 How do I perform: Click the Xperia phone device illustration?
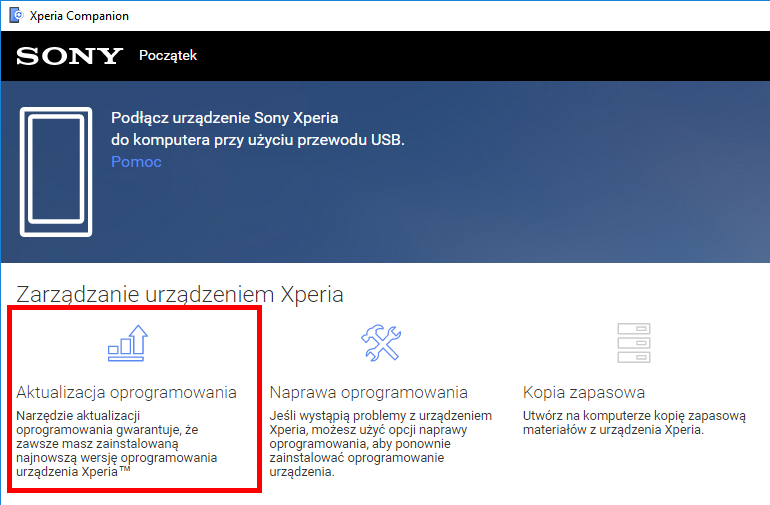pyautogui.click(x=56, y=172)
